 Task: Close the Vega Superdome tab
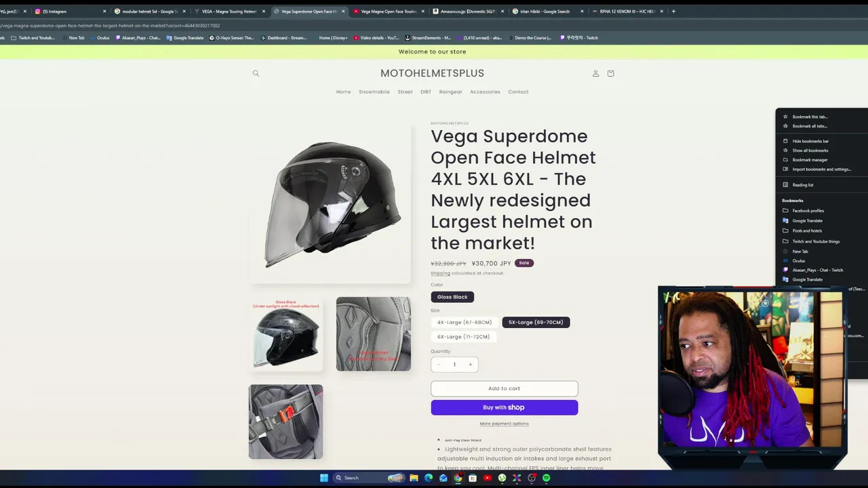(x=343, y=12)
